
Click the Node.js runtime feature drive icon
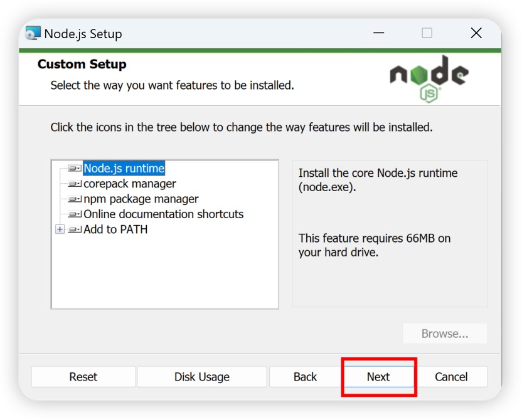point(75,168)
